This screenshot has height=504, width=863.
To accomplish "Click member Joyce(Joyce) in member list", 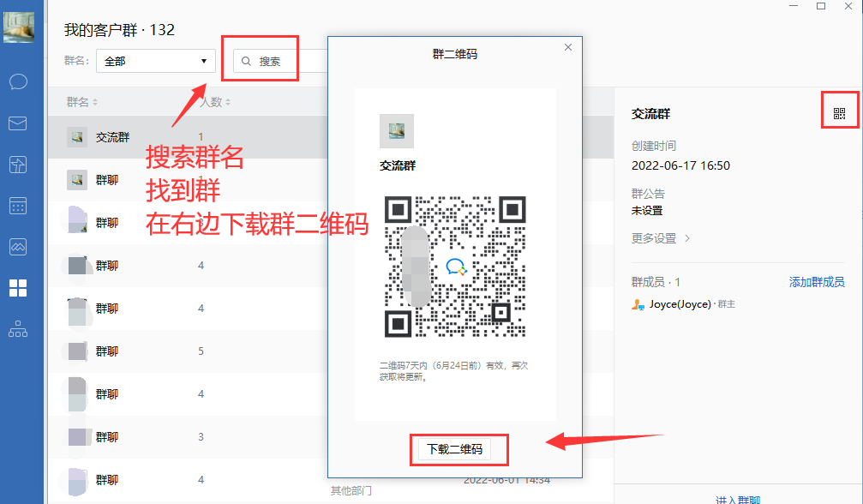I will click(x=682, y=304).
